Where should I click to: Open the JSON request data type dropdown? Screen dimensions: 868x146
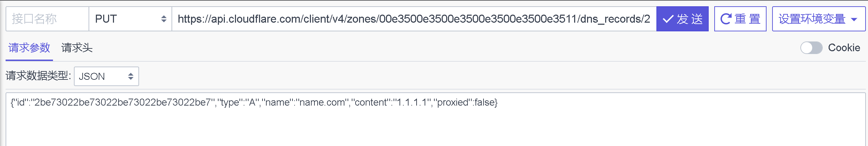[106, 76]
